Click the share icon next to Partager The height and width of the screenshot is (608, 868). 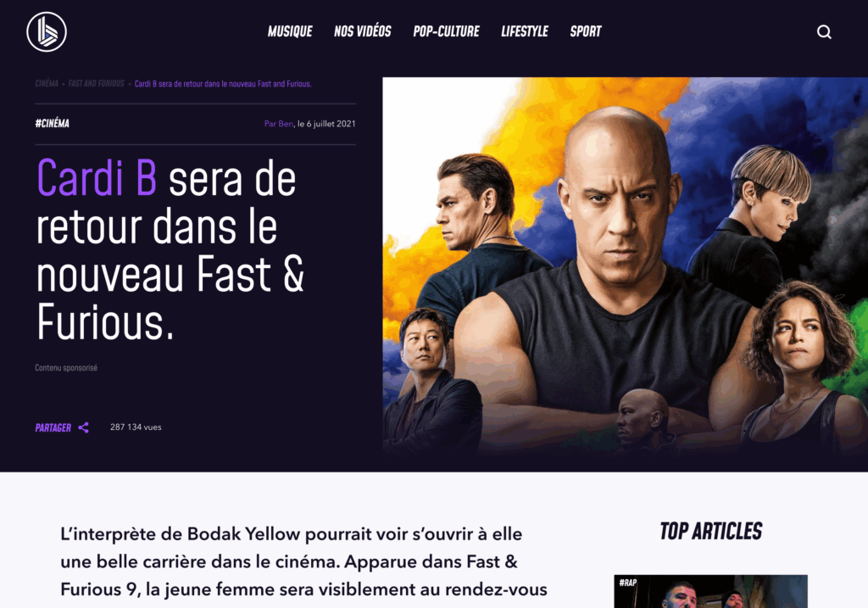coord(84,427)
